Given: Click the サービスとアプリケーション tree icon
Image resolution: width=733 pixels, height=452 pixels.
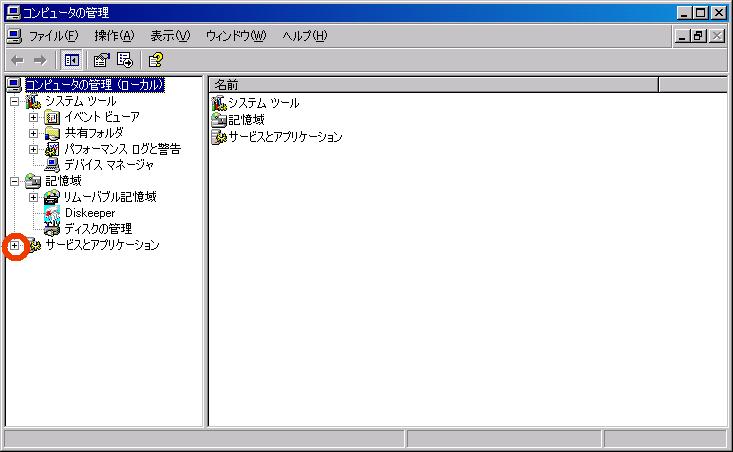Looking at the screenshot, I should tap(34, 245).
